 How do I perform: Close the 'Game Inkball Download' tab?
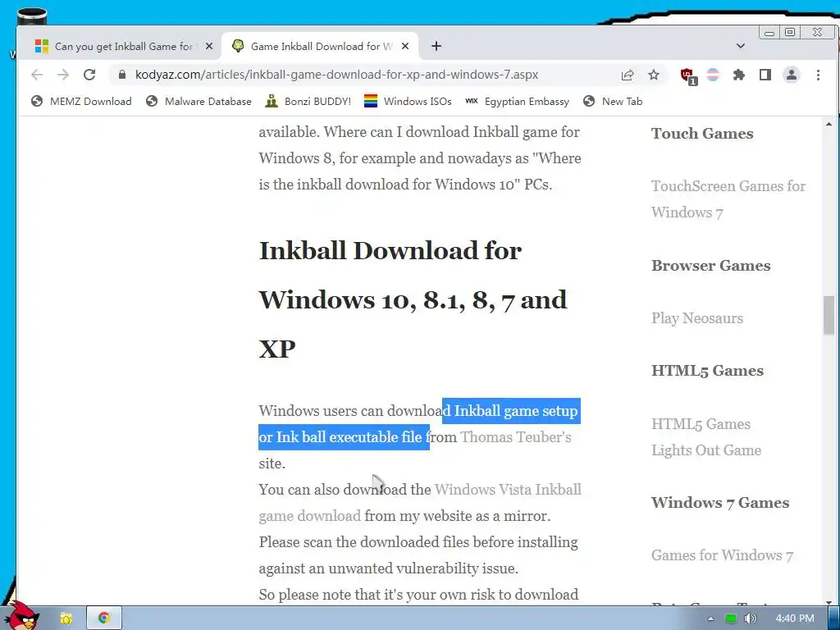(405, 47)
